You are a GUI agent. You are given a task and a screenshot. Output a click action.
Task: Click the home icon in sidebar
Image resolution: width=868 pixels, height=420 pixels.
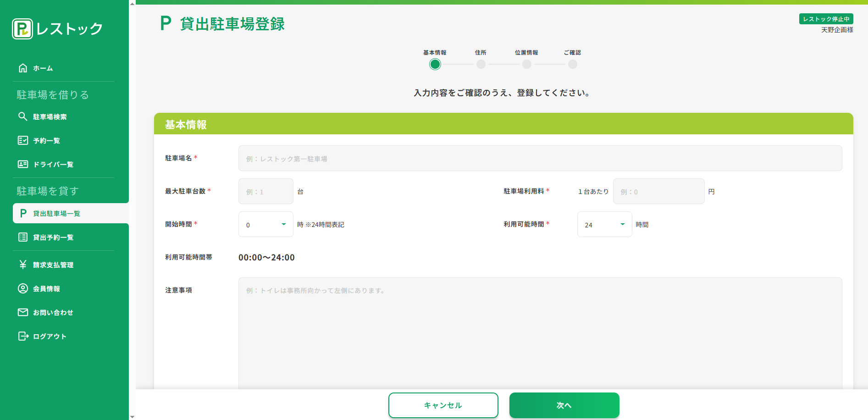click(23, 68)
